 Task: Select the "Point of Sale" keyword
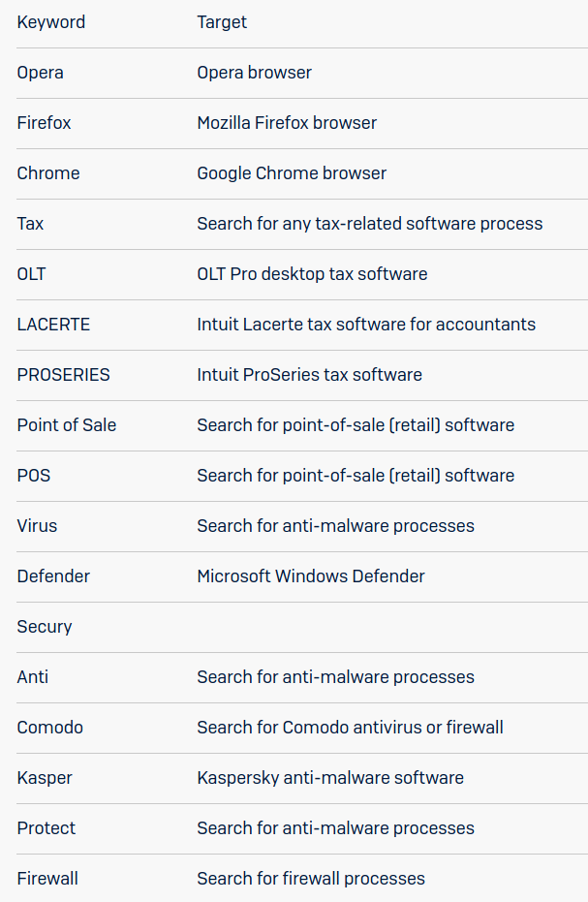(67, 425)
